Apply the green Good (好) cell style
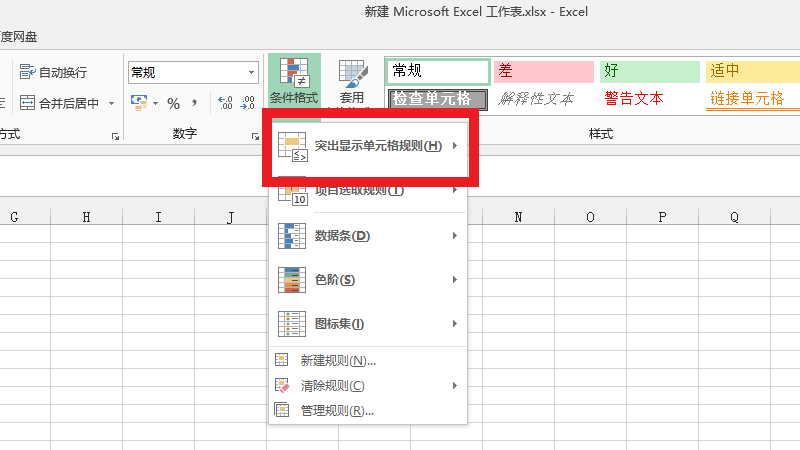The image size is (800, 450). tap(649, 71)
